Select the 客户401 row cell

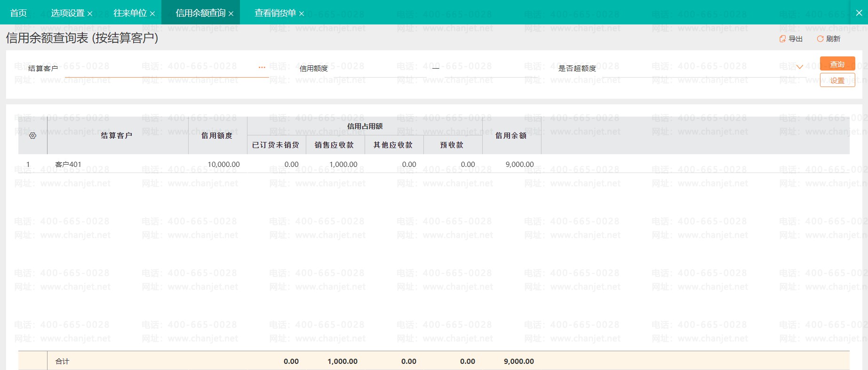pos(118,164)
